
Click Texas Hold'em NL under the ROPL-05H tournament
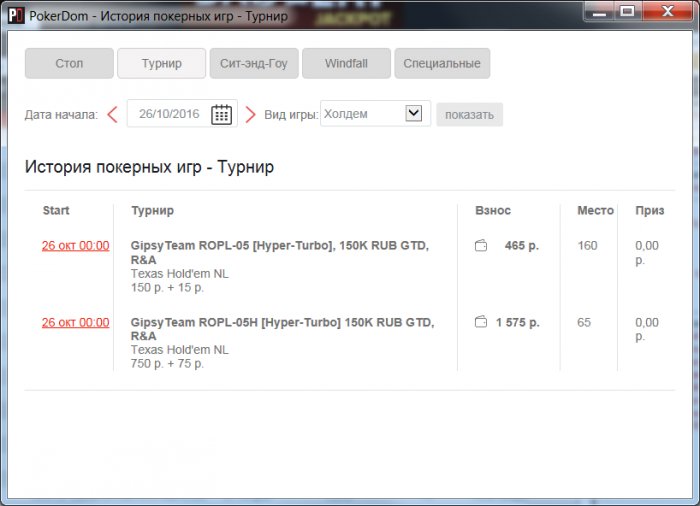(179, 350)
